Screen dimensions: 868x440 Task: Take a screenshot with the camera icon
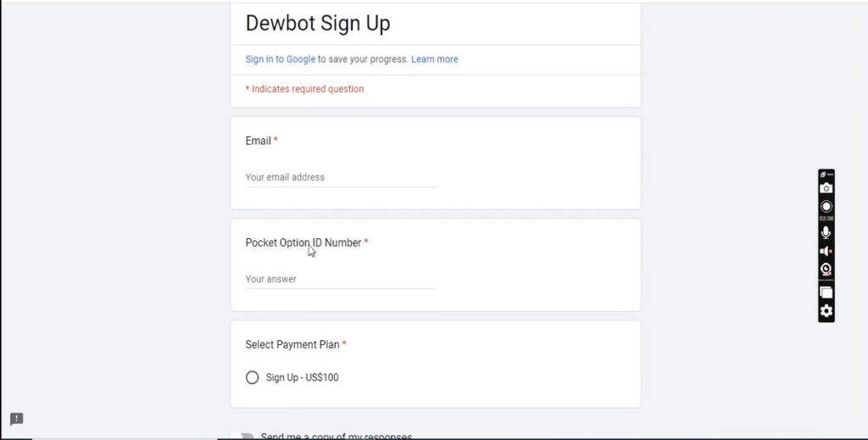point(826,188)
